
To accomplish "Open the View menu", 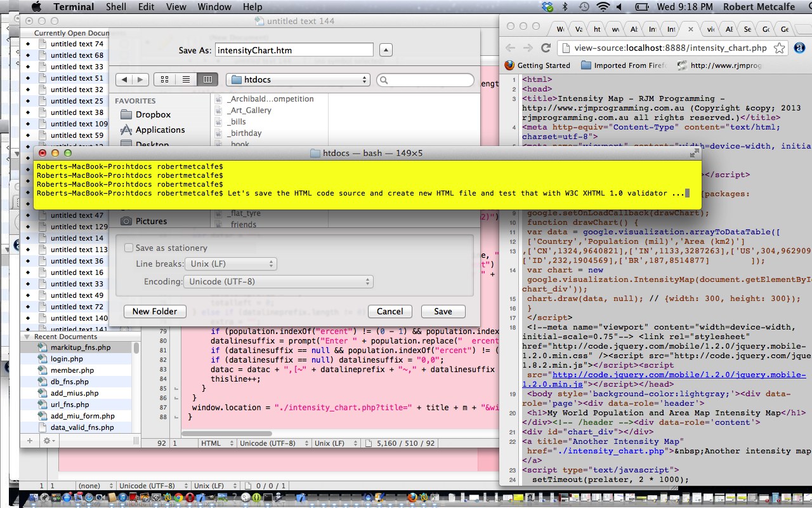I will coord(176,7).
